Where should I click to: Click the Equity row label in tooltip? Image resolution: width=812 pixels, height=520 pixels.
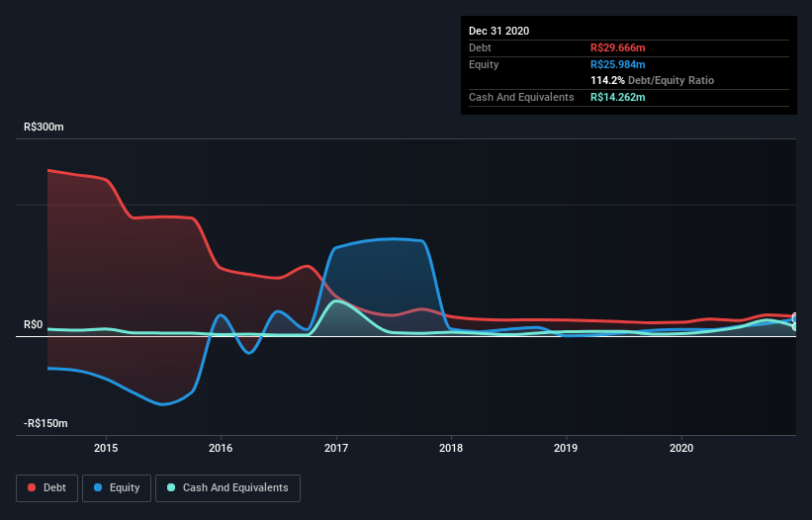(x=484, y=64)
